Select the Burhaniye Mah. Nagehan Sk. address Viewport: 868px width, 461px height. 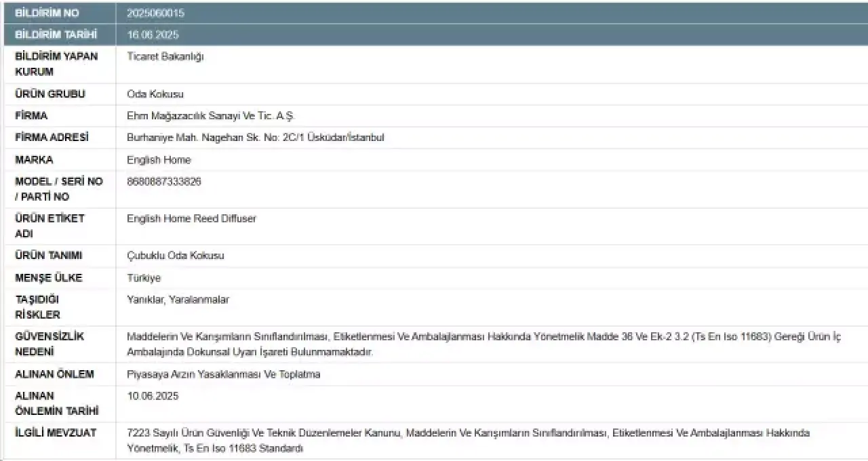point(256,138)
